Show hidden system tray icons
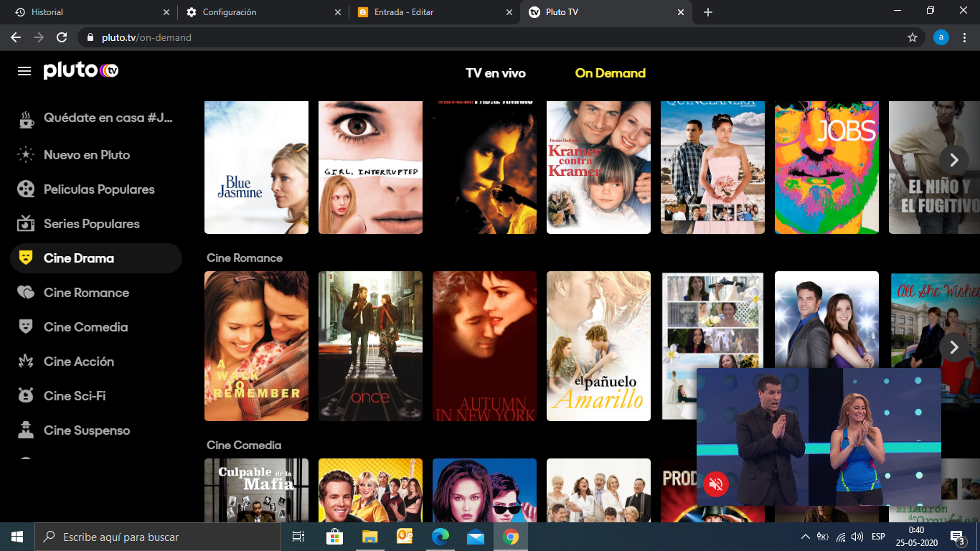 (x=805, y=537)
